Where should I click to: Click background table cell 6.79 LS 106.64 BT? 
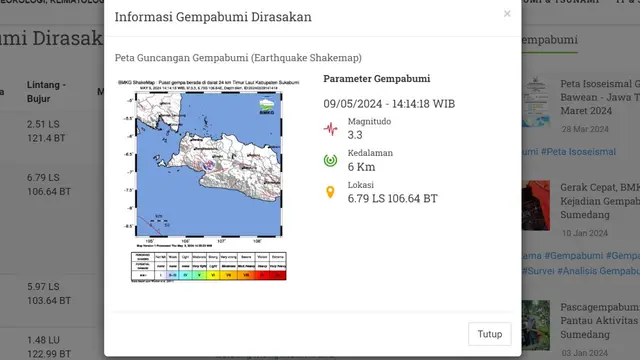[x=49, y=184]
